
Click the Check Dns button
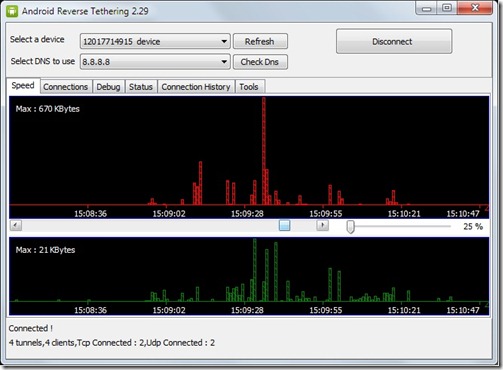pyautogui.click(x=260, y=62)
